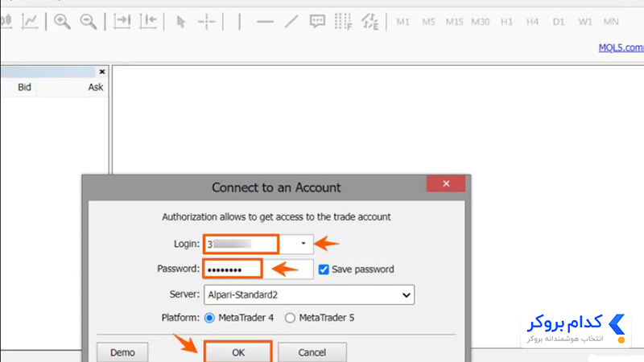The width and height of the screenshot is (644, 362).
Task: Toggle the Save password checkbox
Action: pos(324,269)
